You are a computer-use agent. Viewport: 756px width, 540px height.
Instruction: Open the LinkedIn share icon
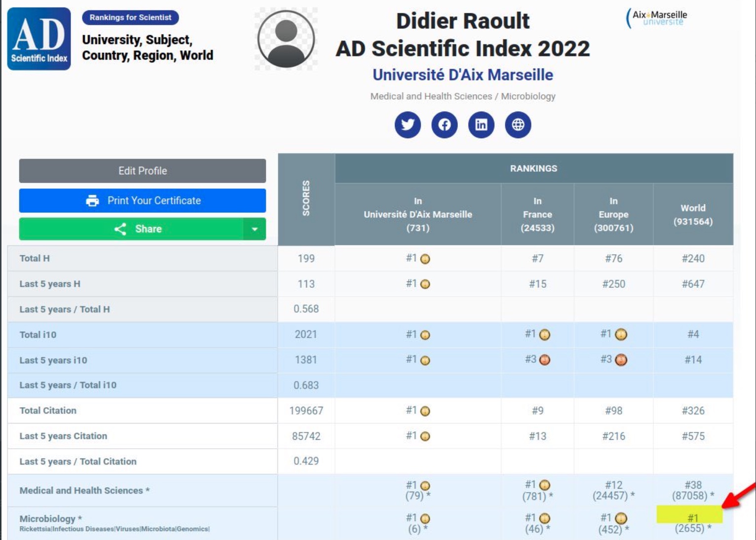pos(481,125)
